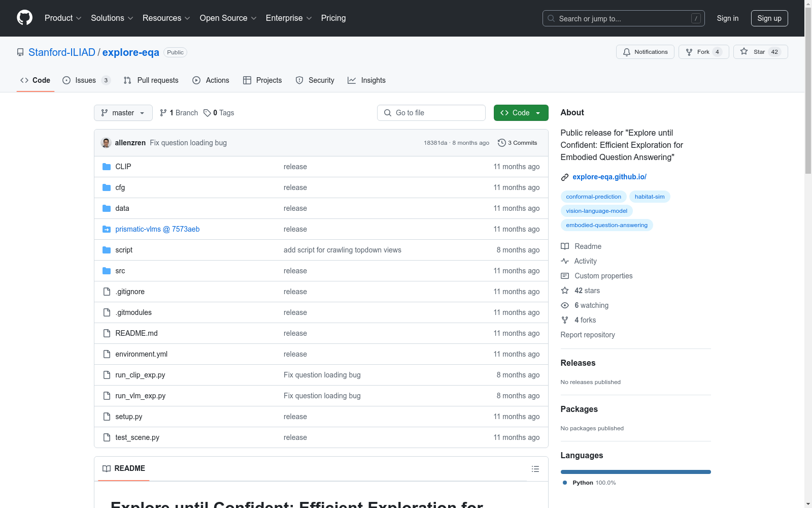Click allenzren's avatar image
Screen dimensions: 812x508
click(x=106, y=143)
